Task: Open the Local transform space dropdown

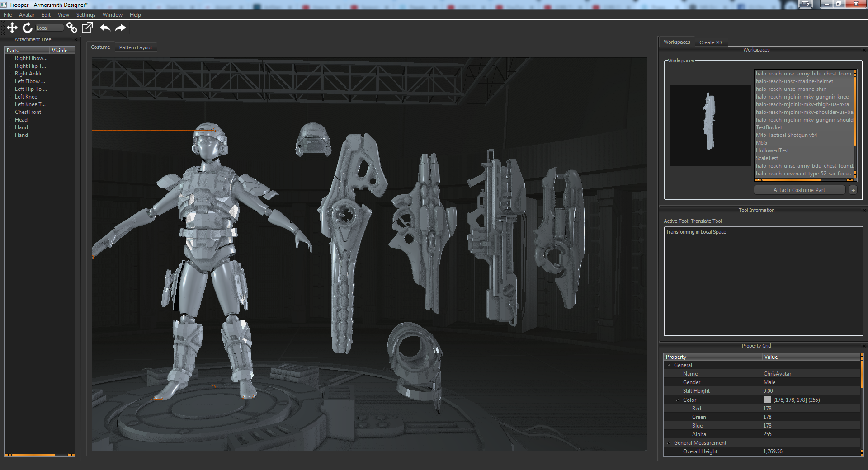Action: tap(49, 28)
